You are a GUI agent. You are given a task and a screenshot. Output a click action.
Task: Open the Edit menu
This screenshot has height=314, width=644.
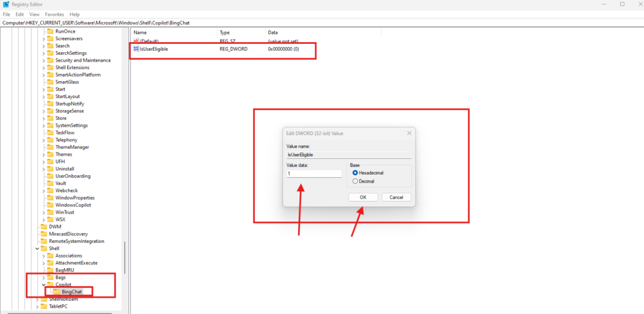coord(19,14)
